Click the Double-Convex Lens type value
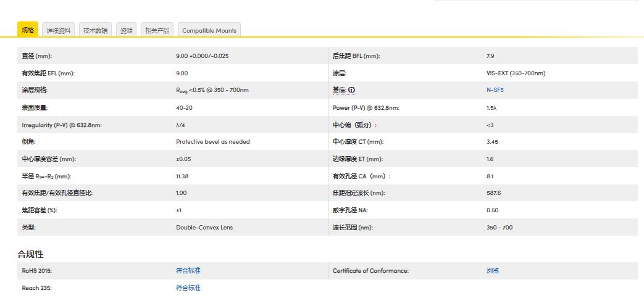Image resolution: width=644 pixels, height=306 pixels. click(204, 228)
